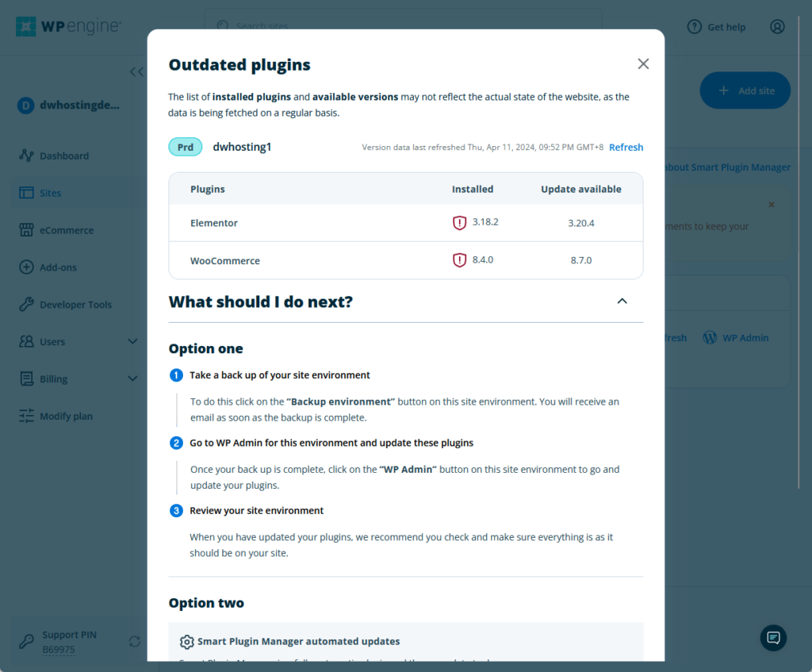This screenshot has height=672, width=812.
Task: Click the step 2 'Go to WP Admin' heading
Action: pos(331,443)
